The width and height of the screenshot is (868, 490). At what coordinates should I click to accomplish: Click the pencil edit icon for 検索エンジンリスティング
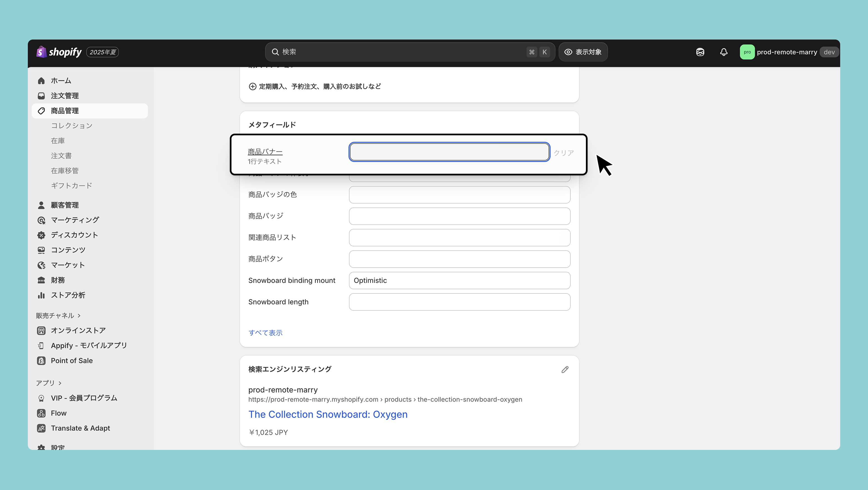565,370
